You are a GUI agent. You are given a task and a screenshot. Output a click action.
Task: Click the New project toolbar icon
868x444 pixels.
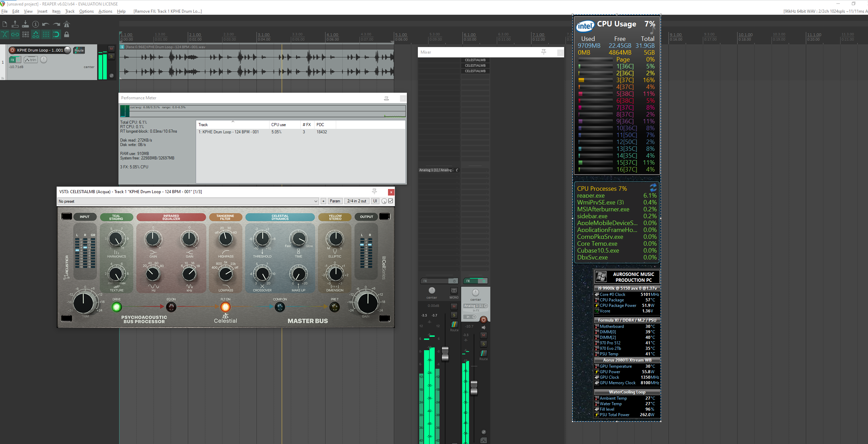[x=5, y=24]
